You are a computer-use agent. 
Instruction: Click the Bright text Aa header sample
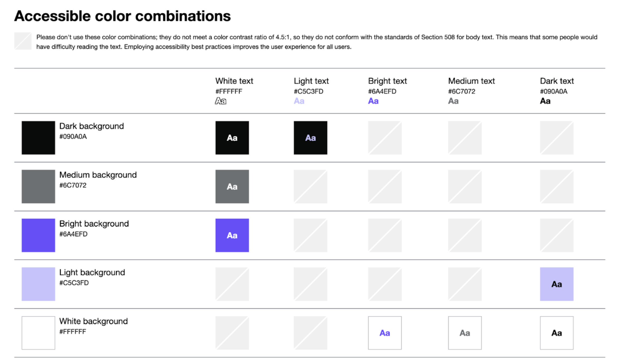(x=373, y=101)
